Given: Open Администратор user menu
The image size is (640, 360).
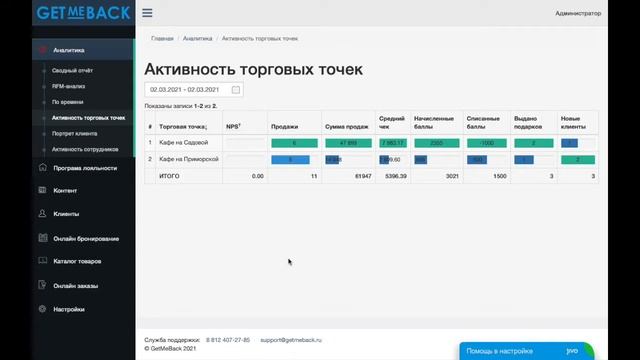Looking at the screenshot, I should pyautogui.click(x=578, y=13).
